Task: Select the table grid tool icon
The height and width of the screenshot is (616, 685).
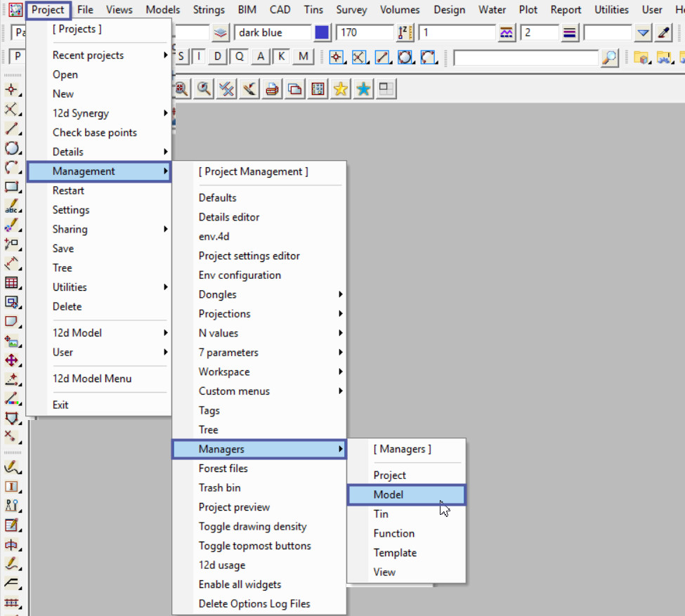Action: tap(11, 282)
